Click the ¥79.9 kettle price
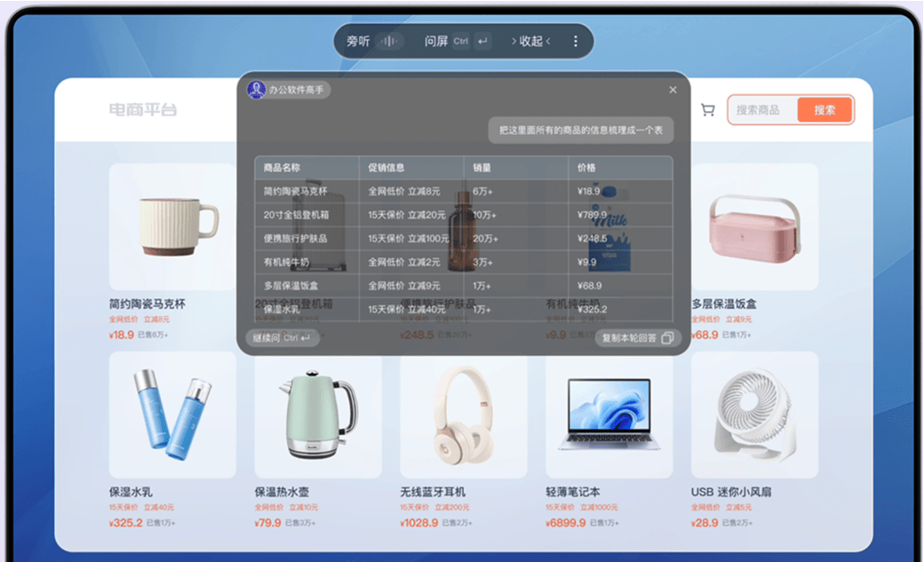924x562 pixels. point(268,523)
